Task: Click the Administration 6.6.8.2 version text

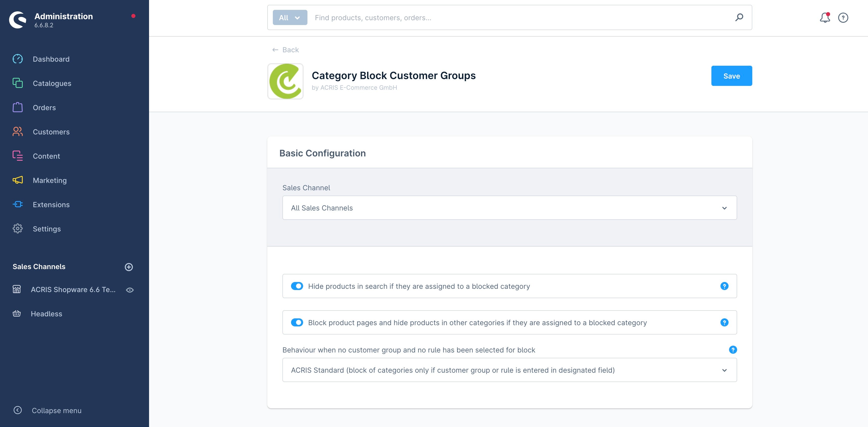Action: (x=44, y=25)
